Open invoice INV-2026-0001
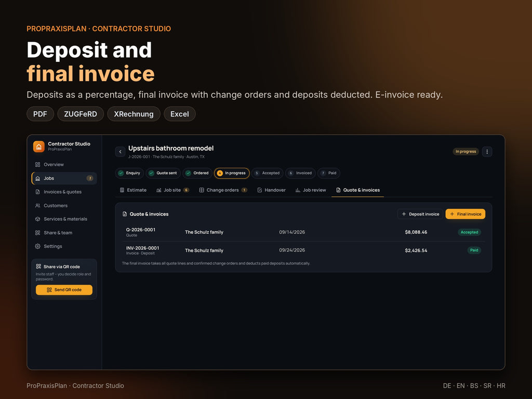Image resolution: width=532 pixels, height=399 pixels. point(303,250)
